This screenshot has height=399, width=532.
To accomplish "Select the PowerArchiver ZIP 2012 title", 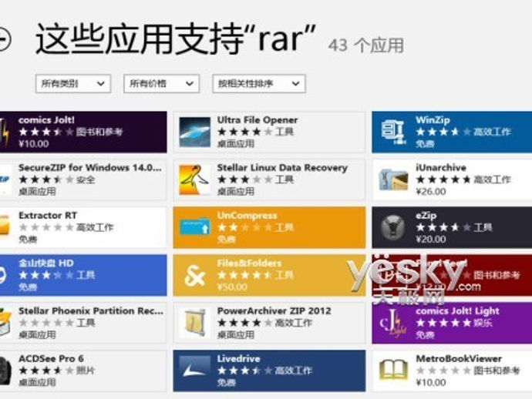I will (x=274, y=311).
